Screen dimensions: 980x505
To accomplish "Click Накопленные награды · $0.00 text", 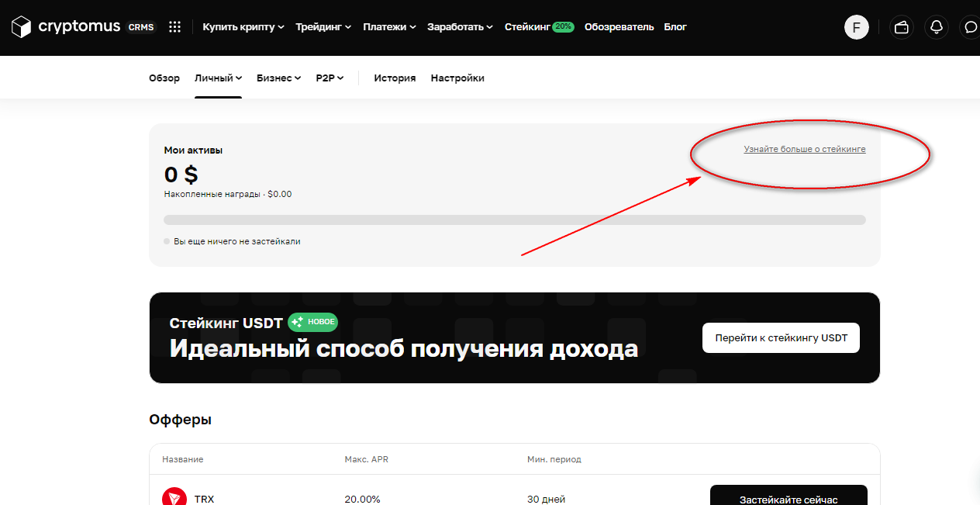I will coord(228,194).
